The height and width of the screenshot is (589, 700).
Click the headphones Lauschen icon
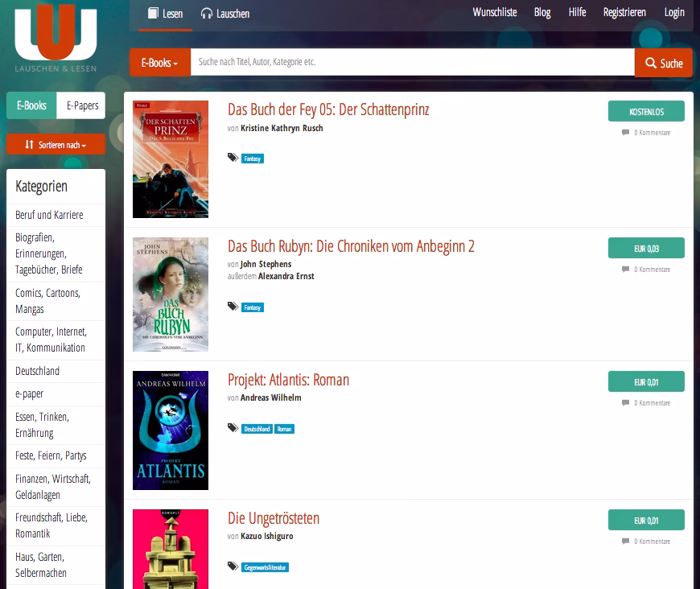207,14
